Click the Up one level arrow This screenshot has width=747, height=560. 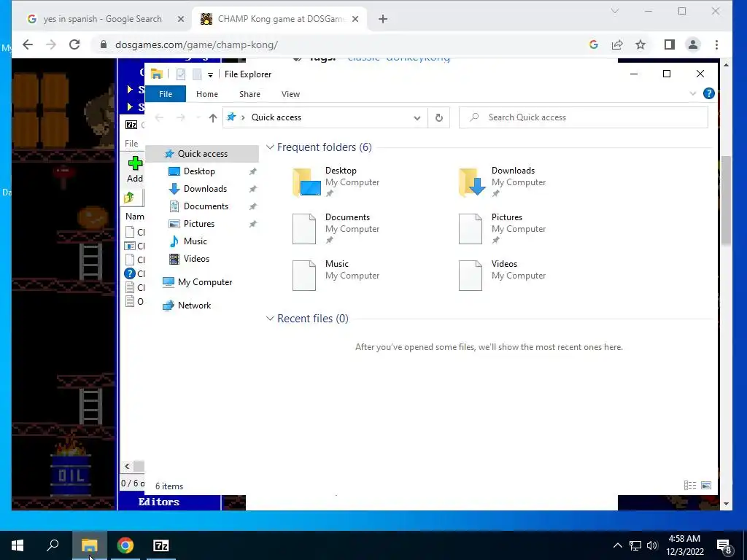[212, 117]
